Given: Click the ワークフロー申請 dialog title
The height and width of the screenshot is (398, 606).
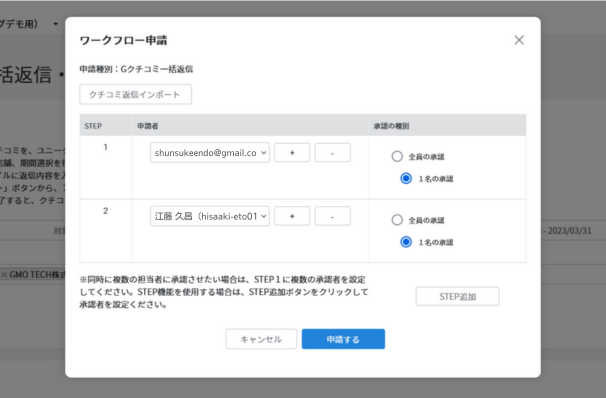Looking at the screenshot, I should 123,40.
